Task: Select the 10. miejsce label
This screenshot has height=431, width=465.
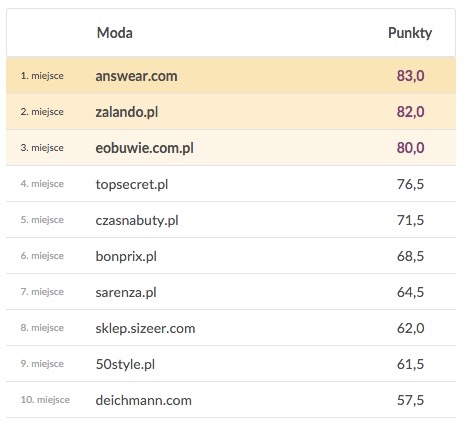Action: tap(45, 400)
